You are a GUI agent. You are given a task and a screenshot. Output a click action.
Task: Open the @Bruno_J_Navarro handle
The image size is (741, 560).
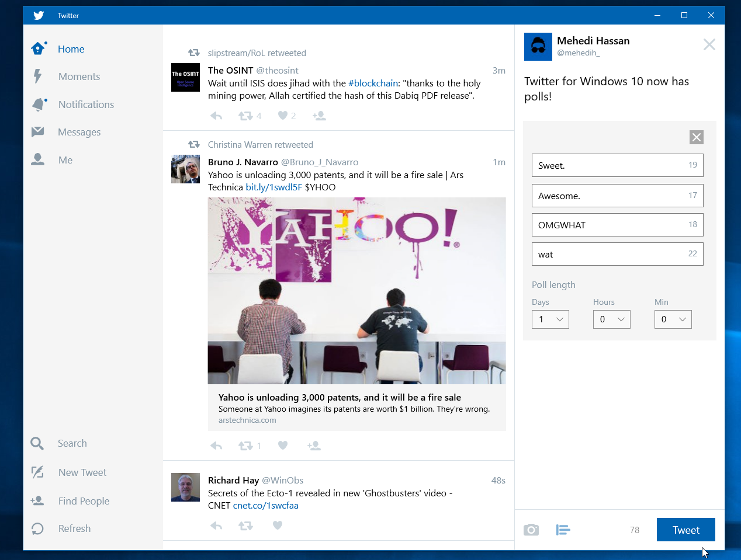click(320, 162)
